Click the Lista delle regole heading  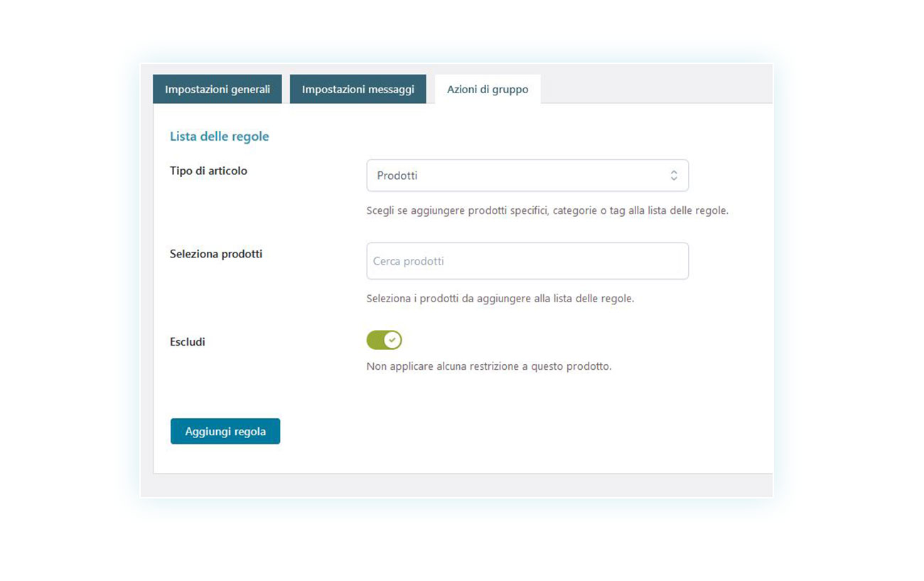pyautogui.click(x=220, y=136)
